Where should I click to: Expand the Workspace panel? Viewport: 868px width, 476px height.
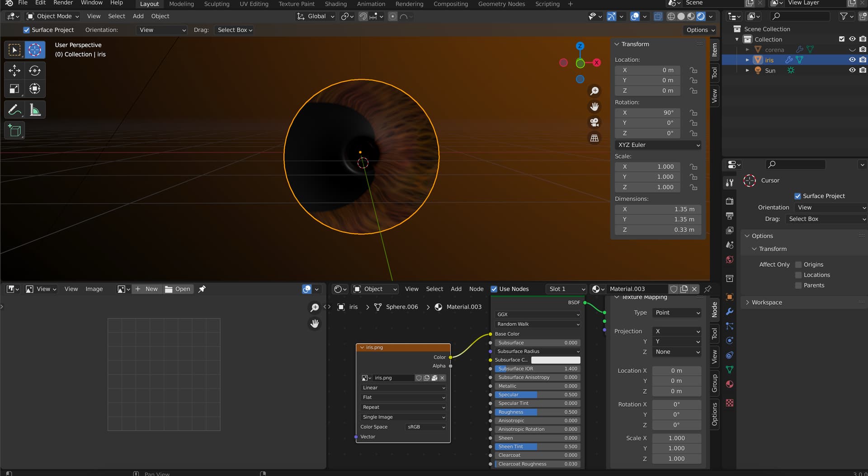[766, 302]
